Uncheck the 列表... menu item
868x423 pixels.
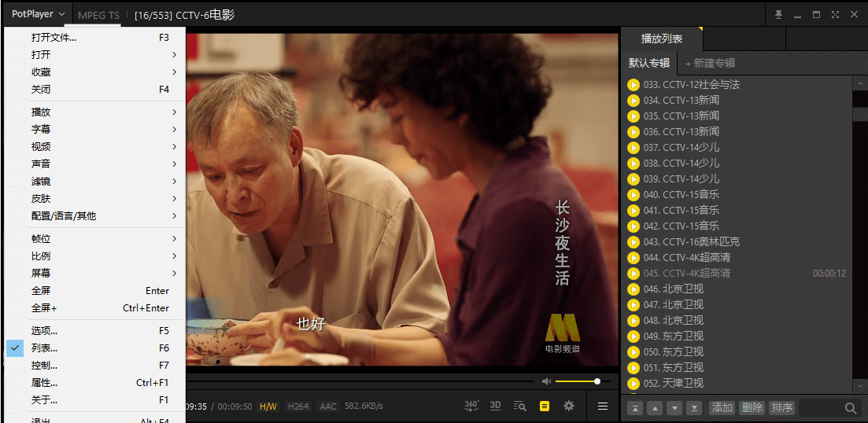(44, 348)
